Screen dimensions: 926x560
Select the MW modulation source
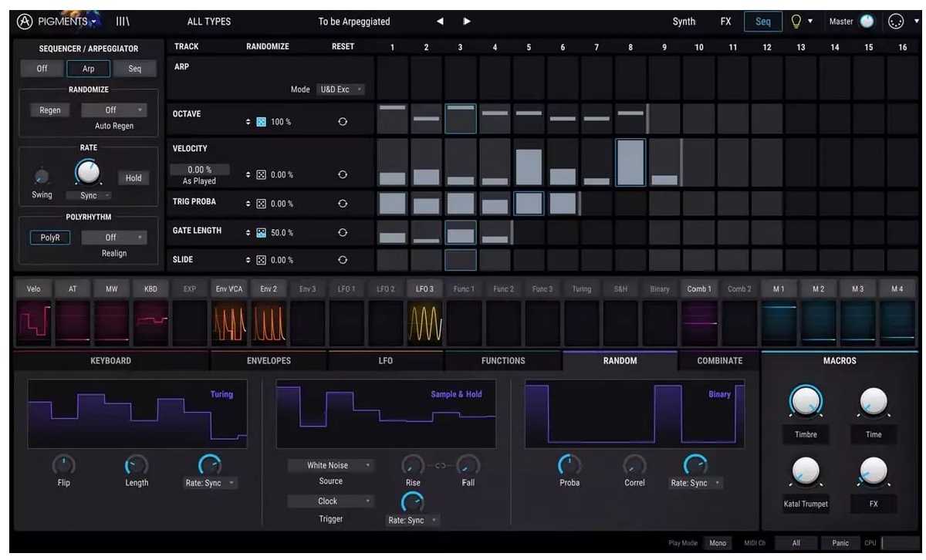pyautogui.click(x=112, y=288)
